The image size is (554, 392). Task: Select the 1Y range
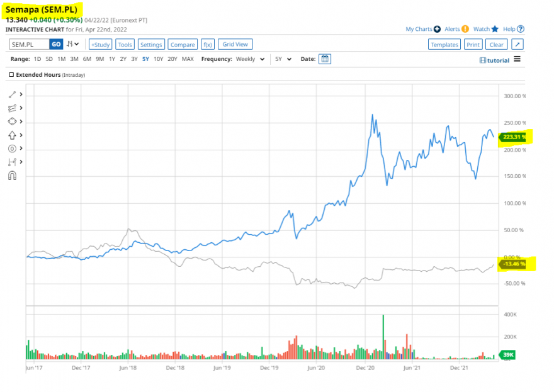point(112,59)
